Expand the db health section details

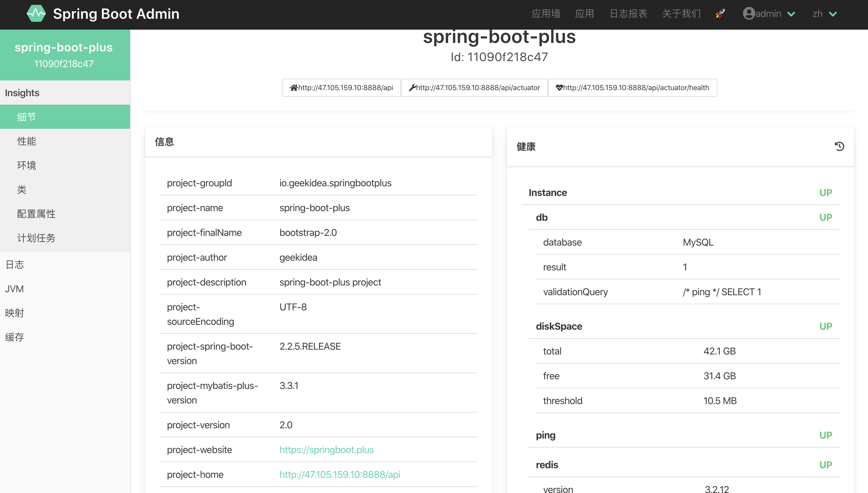pos(541,216)
